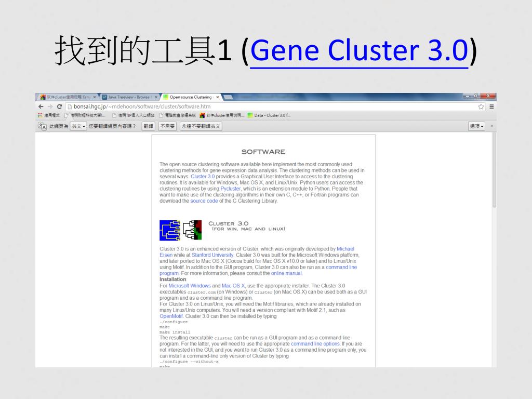532x399 pixels.
Task: Close the 'Open source Clustering' tab
Action: coord(218,97)
